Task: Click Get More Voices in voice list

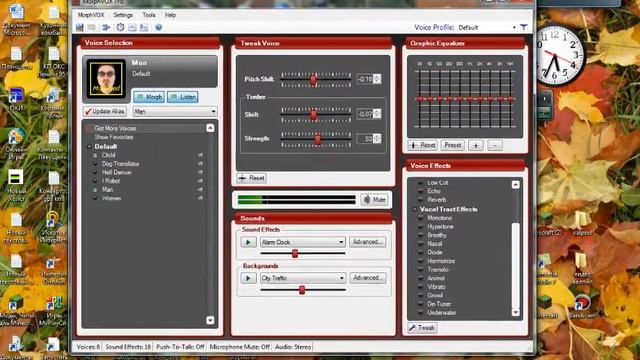Action: 115,128
